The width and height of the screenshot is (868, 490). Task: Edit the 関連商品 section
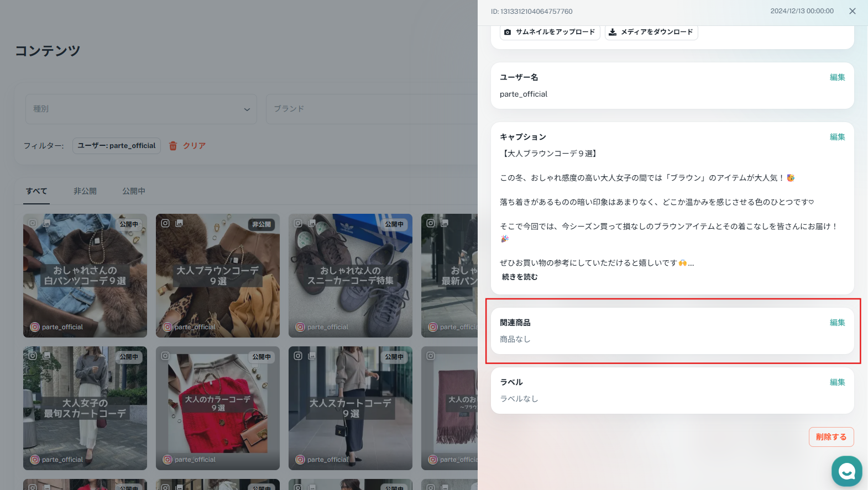pyautogui.click(x=837, y=323)
